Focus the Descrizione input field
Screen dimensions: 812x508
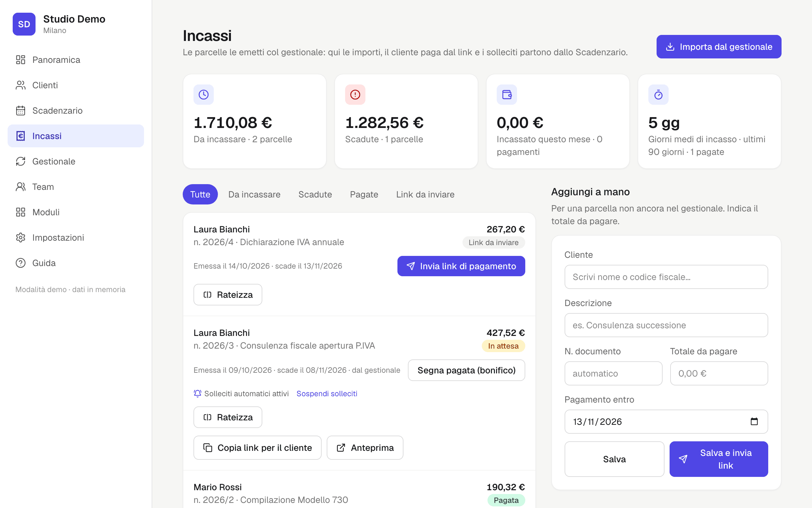(x=666, y=325)
